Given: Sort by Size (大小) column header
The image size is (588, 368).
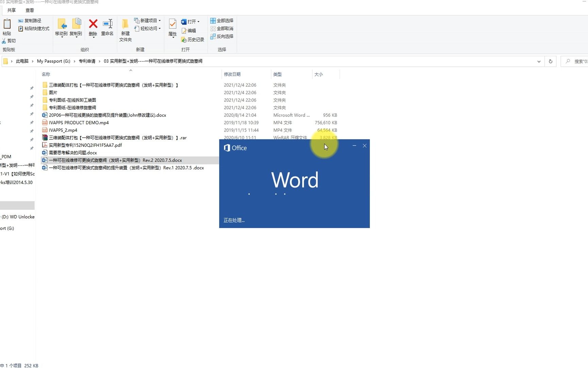Looking at the screenshot, I should click(326, 74).
